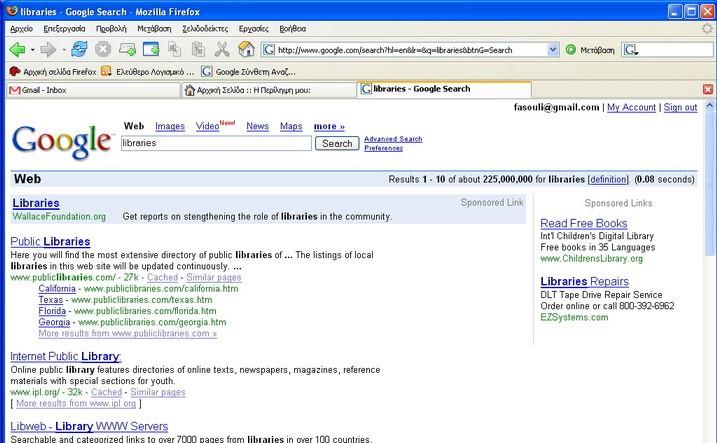Open the sponsored Libraries link from WallaceFoundation
The height and width of the screenshot is (443, 717).
tap(36, 203)
